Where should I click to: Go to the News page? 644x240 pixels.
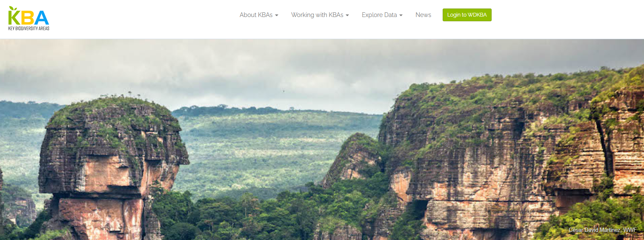click(x=424, y=15)
